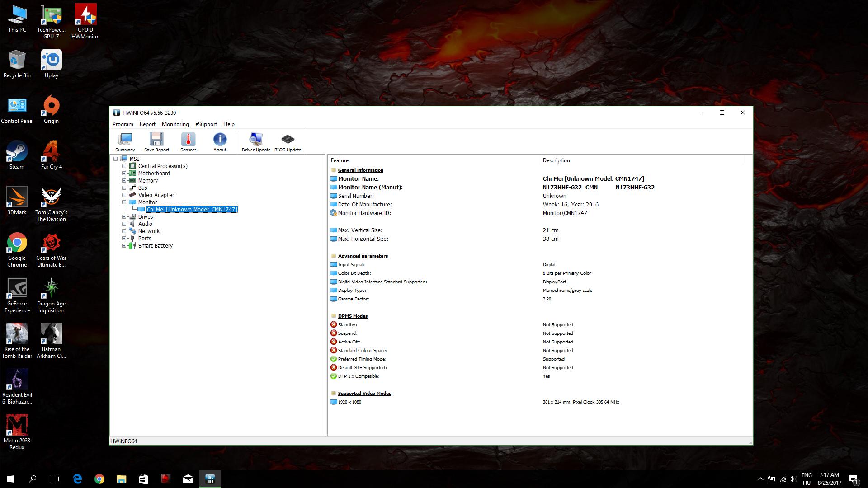
Task: Open the Recycle Bin desktop icon
Action: pos(17,64)
